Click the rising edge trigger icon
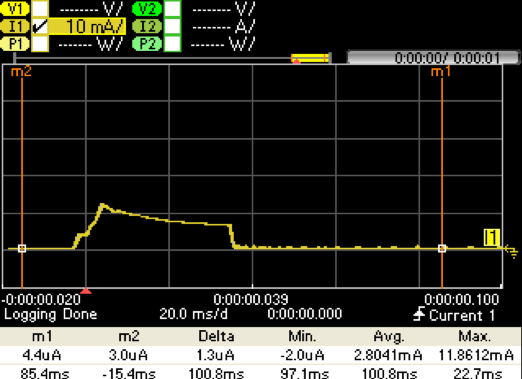522x379 pixels. (x=419, y=315)
